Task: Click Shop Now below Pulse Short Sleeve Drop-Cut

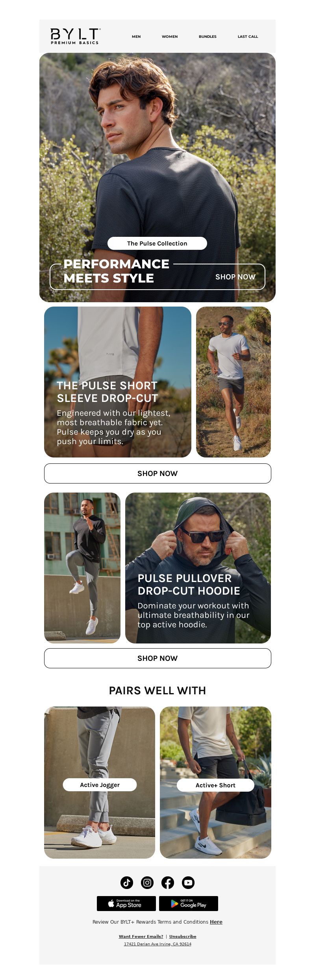Action: (x=157, y=473)
